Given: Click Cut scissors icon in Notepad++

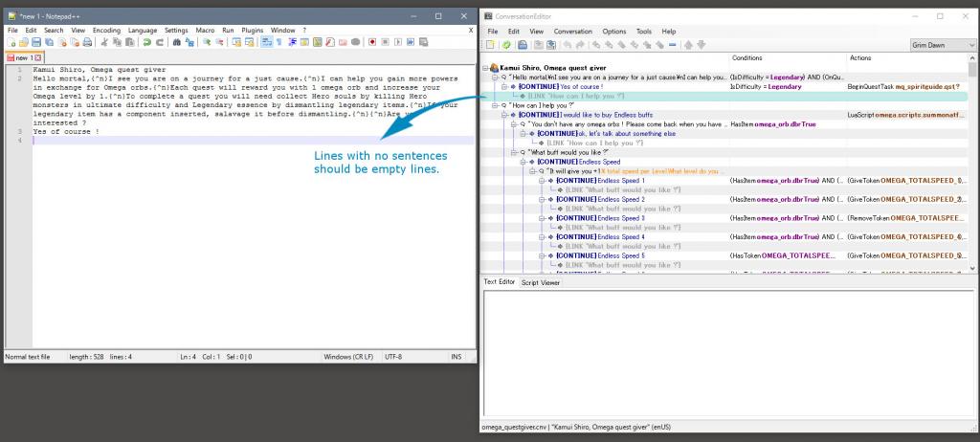Looking at the screenshot, I should pos(104,42).
